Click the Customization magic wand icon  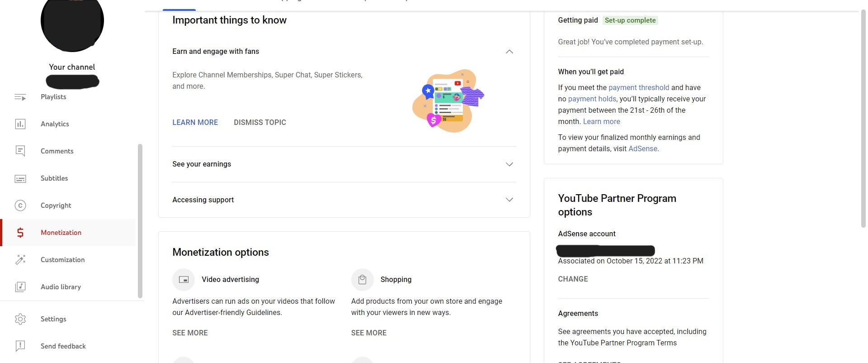click(x=20, y=260)
